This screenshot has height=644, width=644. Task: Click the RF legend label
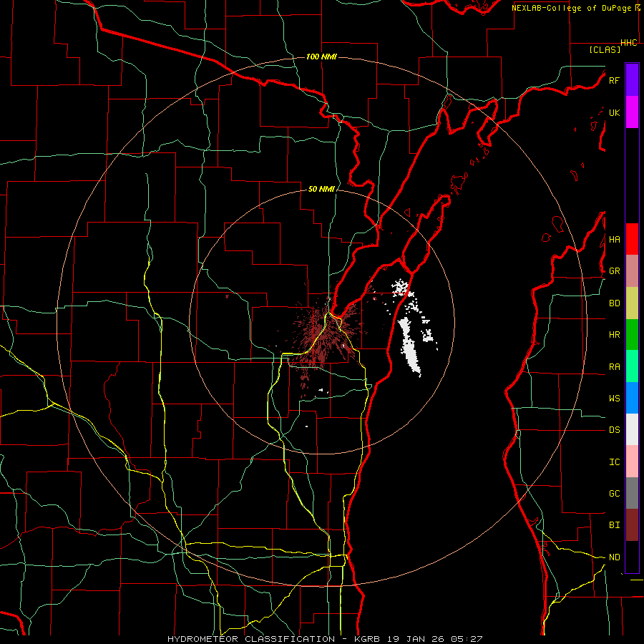(x=614, y=80)
